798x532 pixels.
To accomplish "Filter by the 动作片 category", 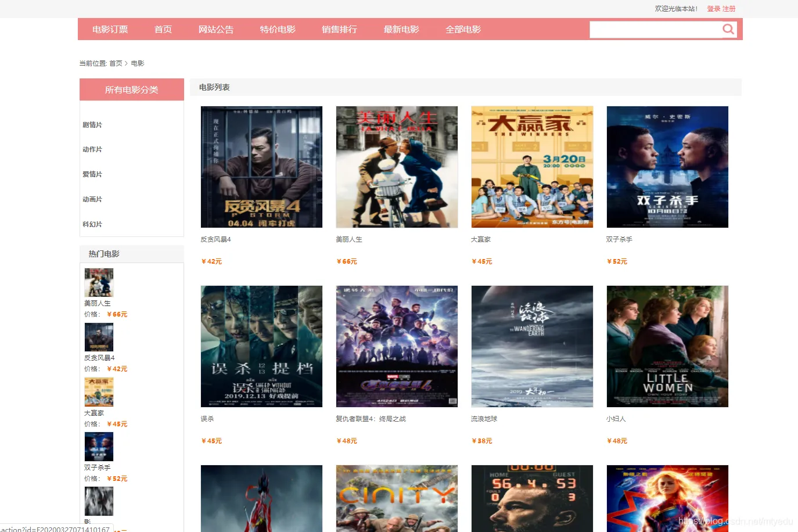I will click(x=92, y=149).
